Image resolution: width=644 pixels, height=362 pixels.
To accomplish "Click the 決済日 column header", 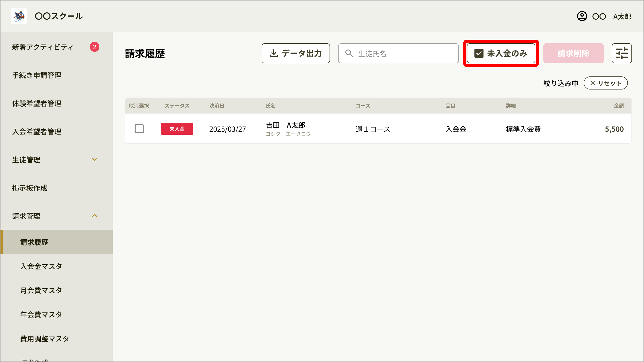I will (217, 106).
